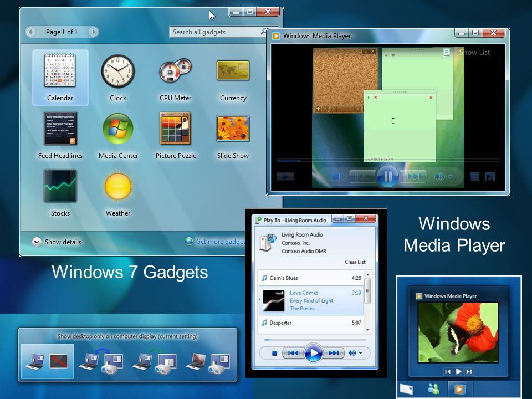
Task: Click green plus on front sticky note
Action: click(369, 98)
